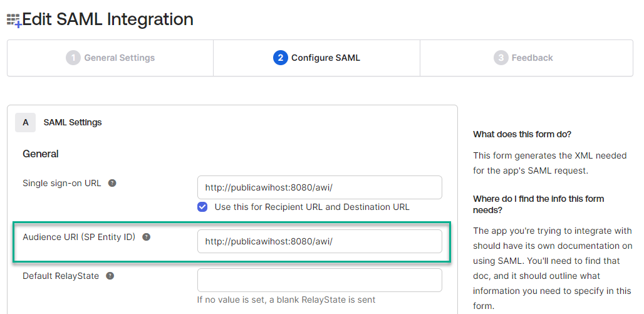Image resolution: width=644 pixels, height=314 pixels.
Task: Click the "What does this form do?" heading
Action: point(522,134)
